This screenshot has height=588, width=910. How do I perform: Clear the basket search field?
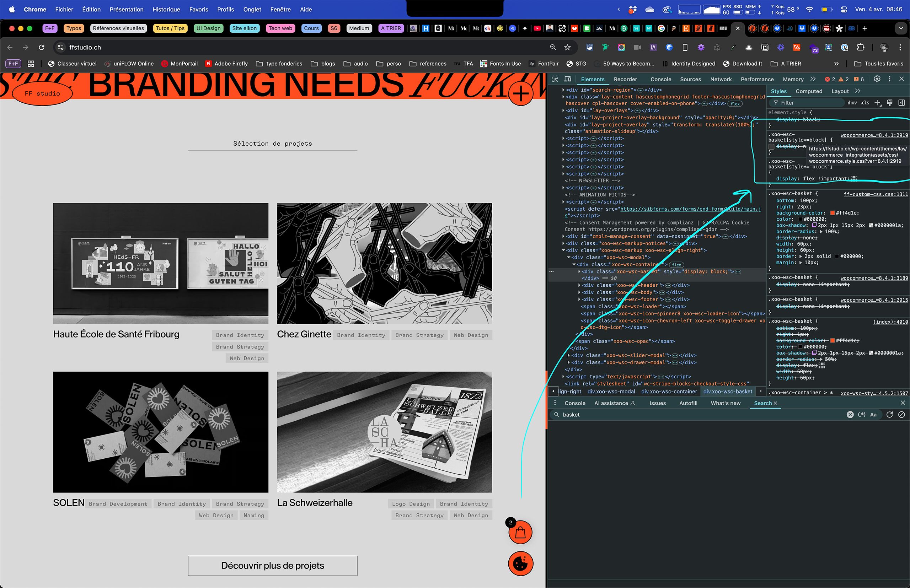coord(850,415)
